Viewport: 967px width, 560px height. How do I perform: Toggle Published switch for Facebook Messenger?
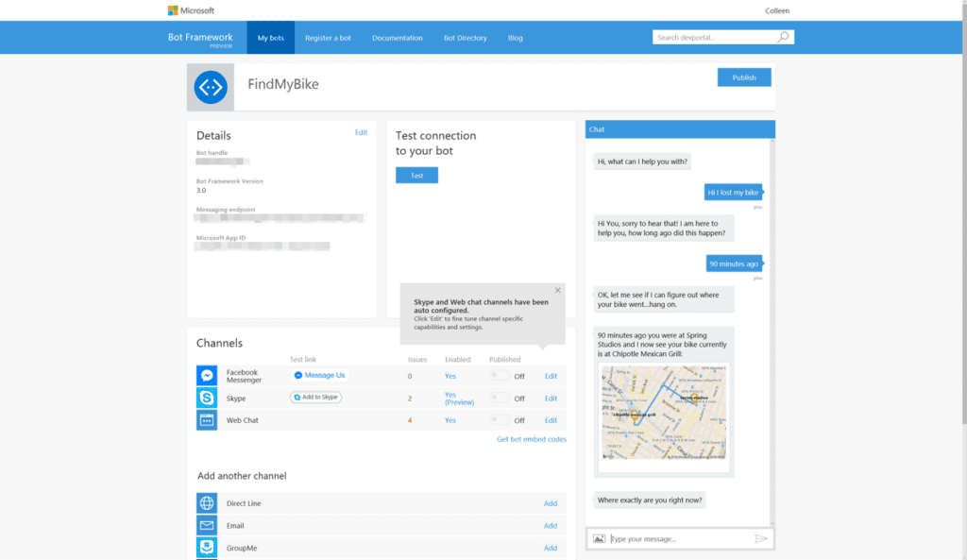click(x=500, y=376)
